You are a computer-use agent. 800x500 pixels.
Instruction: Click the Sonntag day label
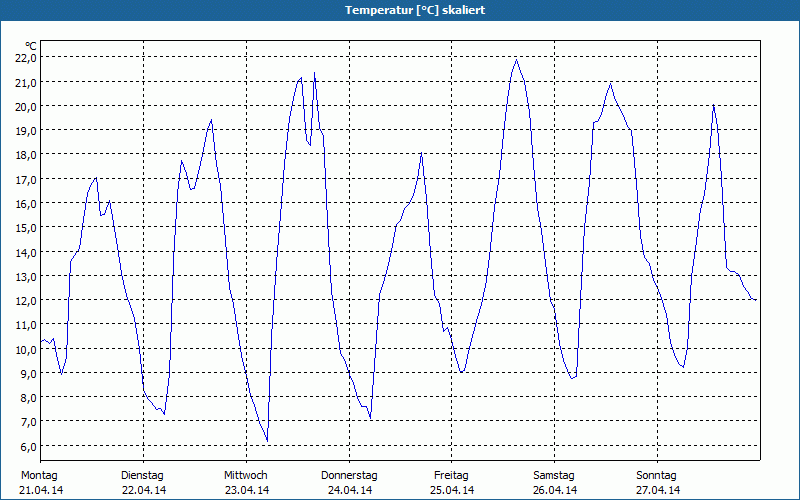[x=656, y=476]
